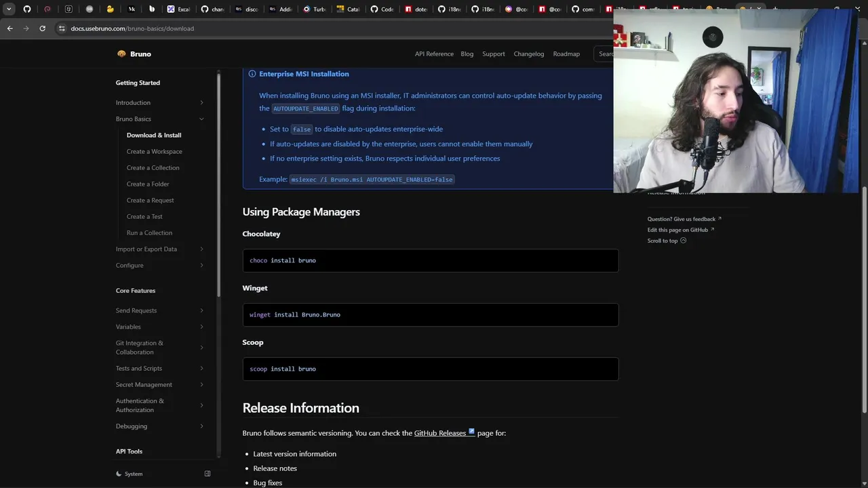Click the Bruno logo in the header
The width and height of the screenshot is (868, 488).
(x=134, y=54)
